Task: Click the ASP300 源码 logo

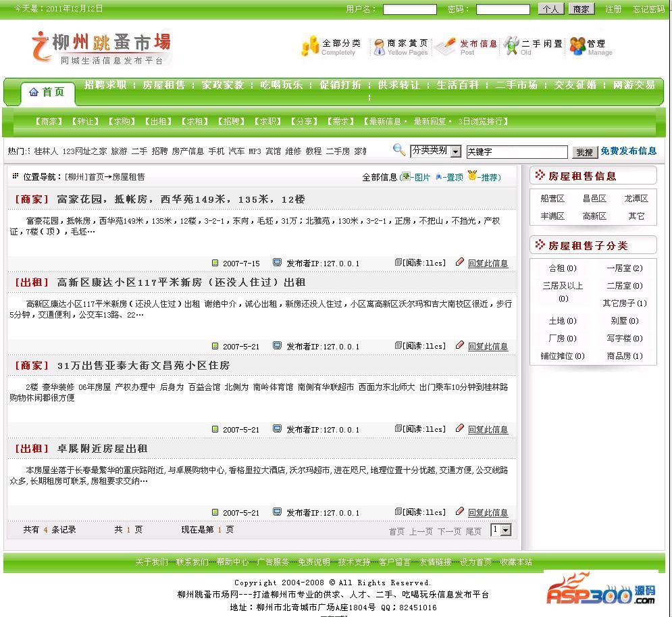Action: pos(600,589)
